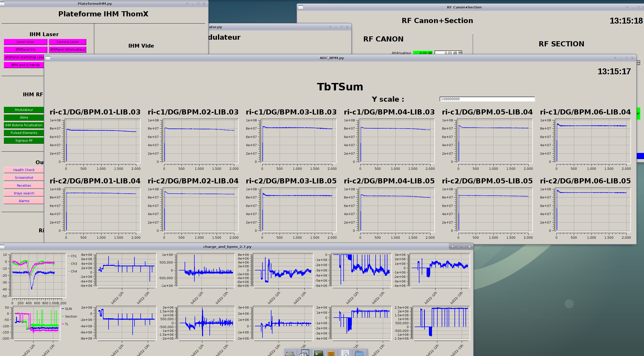Open the Modulateur RF panel
Image resolution: width=644 pixels, height=356 pixels.
coord(24,110)
